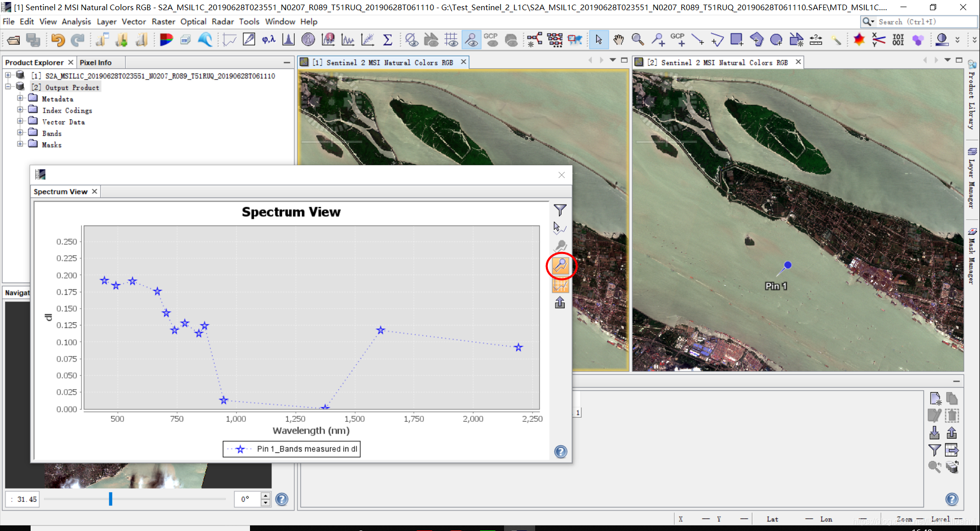Select the Draw ellipse tool

click(776, 40)
